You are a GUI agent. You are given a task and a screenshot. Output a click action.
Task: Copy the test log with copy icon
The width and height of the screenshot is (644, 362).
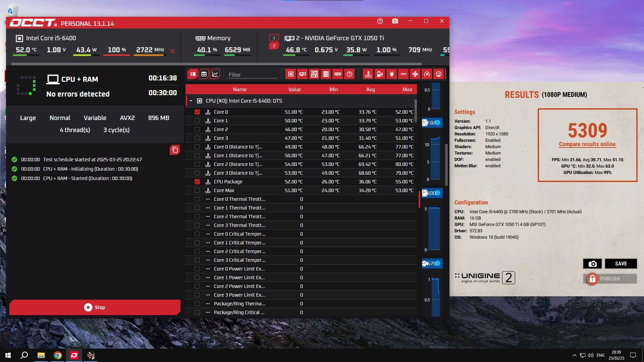175,150
